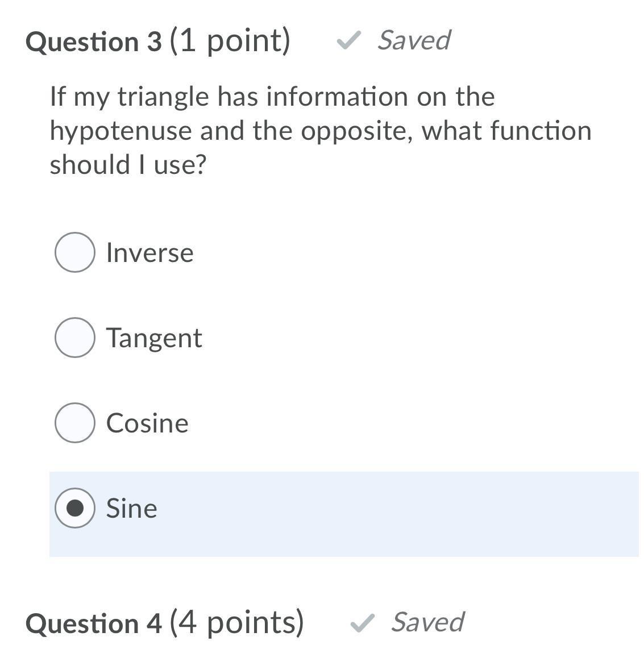
Task: Click the selected Sine radio button
Action: click(74, 508)
